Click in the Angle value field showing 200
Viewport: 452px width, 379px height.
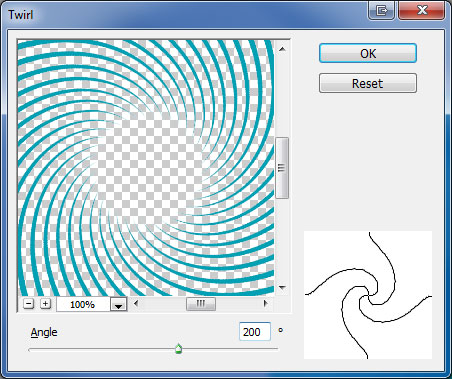pyautogui.click(x=255, y=332)
